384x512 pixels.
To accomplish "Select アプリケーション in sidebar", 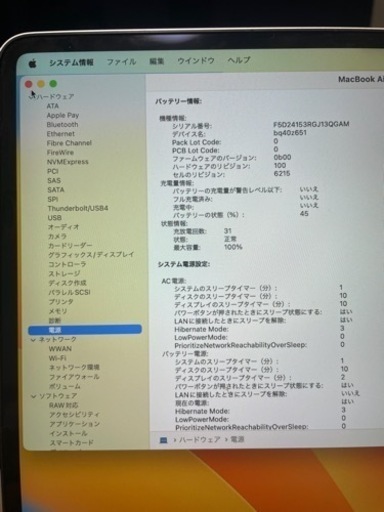I will click(75, 424).
